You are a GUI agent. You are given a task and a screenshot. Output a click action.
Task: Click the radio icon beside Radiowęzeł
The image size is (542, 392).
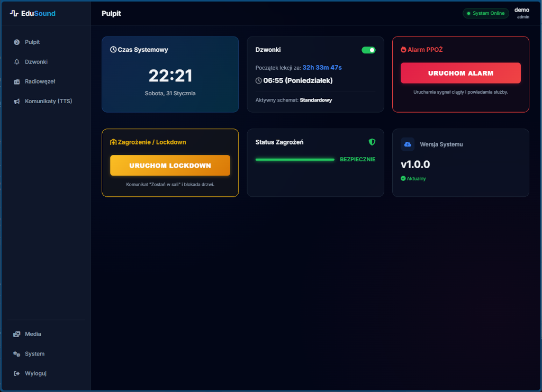click(x=16, y=81)
